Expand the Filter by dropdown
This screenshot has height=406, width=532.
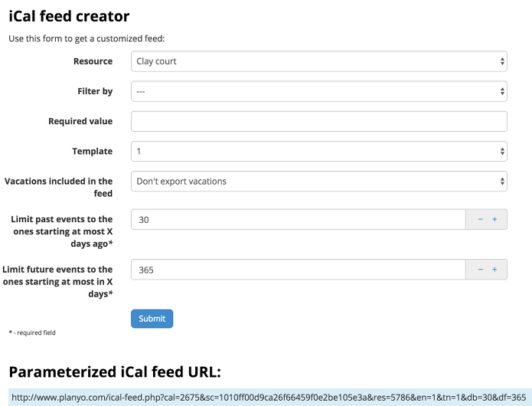coord(318,91)
